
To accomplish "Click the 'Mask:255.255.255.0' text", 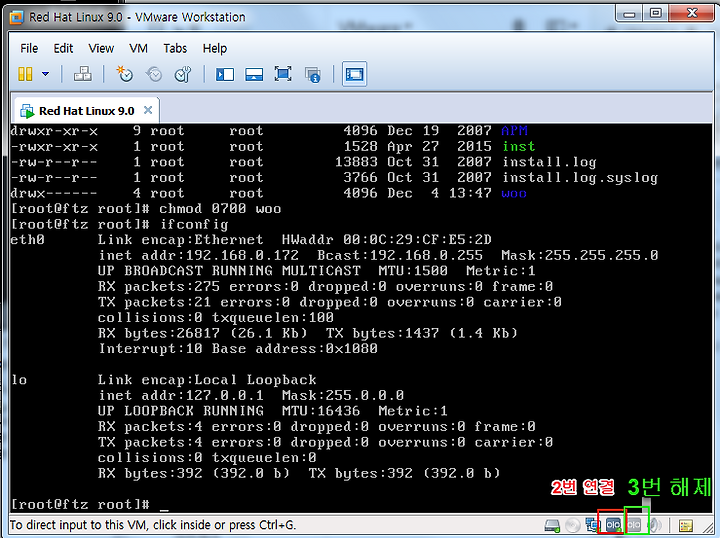I will point(580,255).
